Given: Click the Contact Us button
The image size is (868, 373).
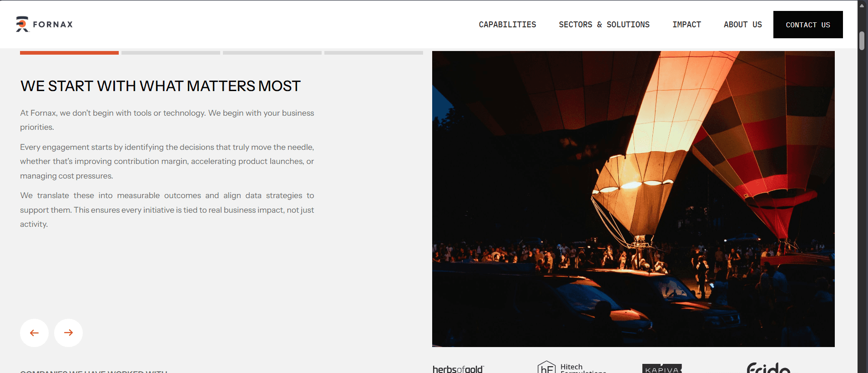Looking at the screenshot, I should 808,25.
